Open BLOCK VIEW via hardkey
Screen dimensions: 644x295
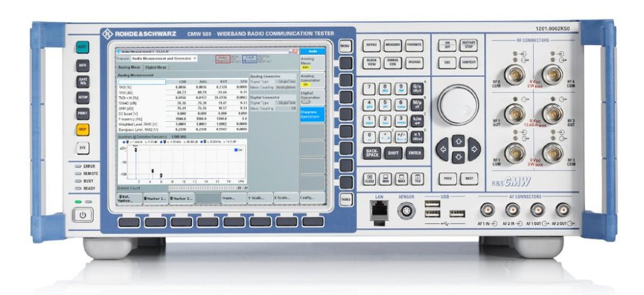click(371, 62)
